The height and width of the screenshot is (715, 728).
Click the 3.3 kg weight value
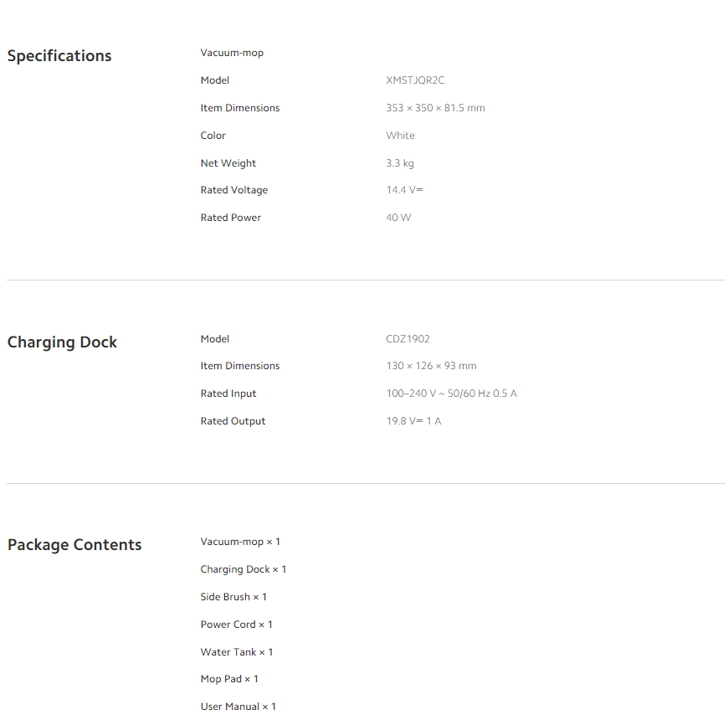pos(400,163)
